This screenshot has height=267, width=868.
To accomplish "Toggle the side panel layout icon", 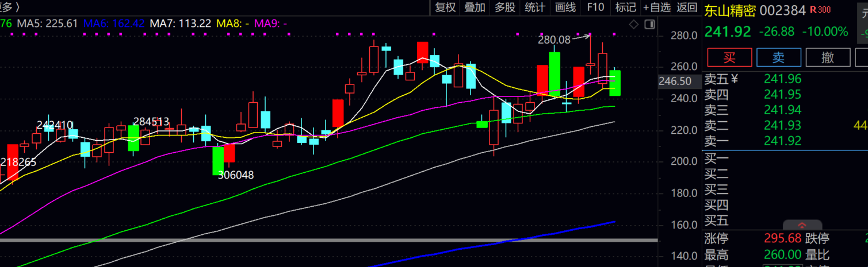I will click(x=649, y=24).
